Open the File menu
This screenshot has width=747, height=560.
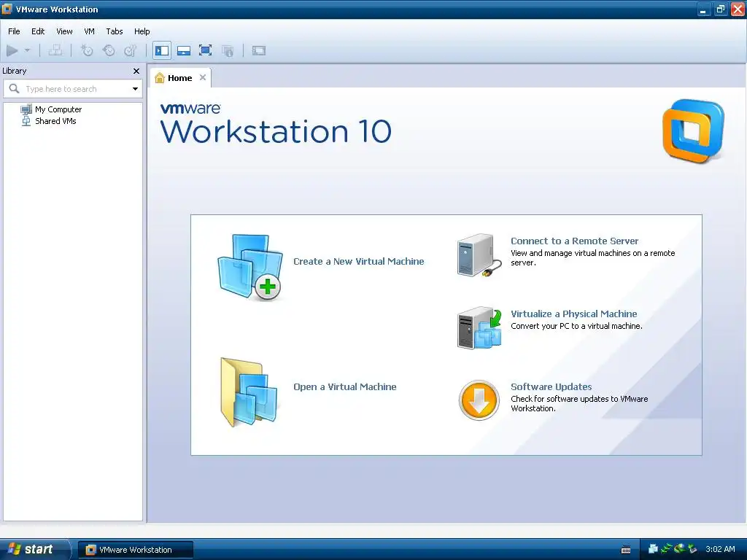coord(15,31)
